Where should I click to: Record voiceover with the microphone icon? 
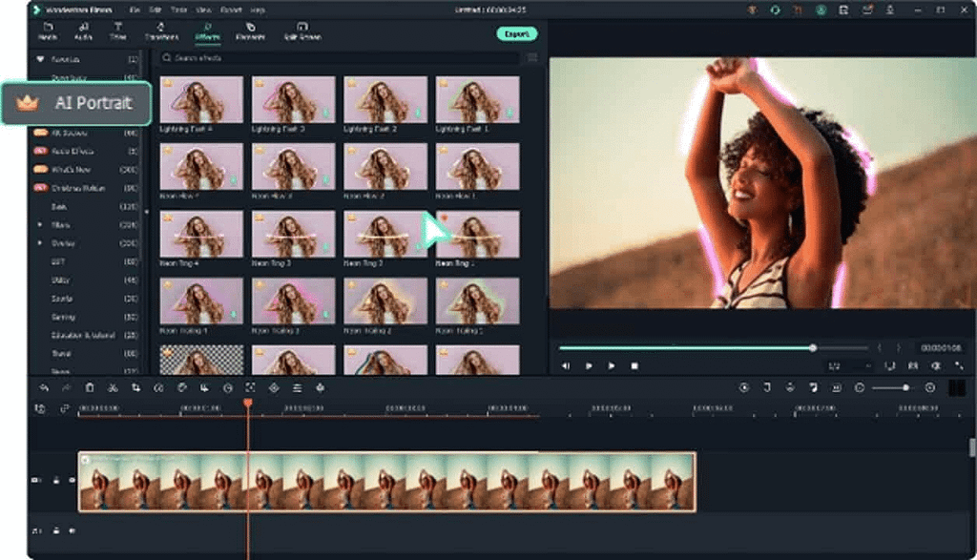(790, 388)
